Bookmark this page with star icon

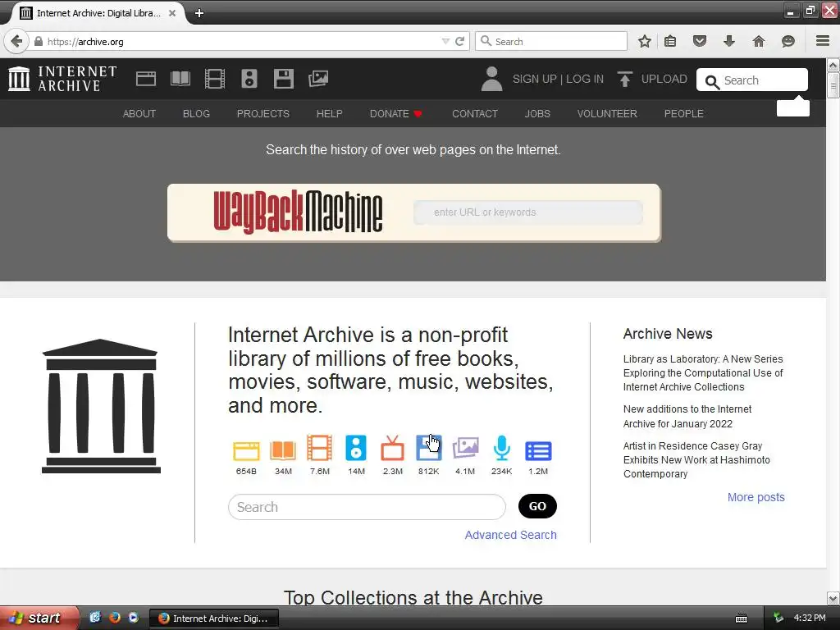pyautogui.click(x=645, y=41)
